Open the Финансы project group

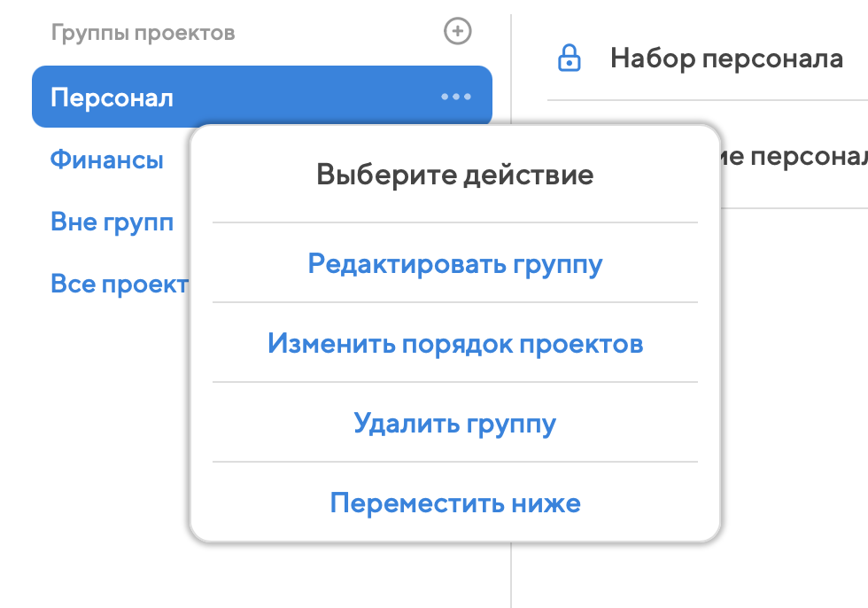pyautogui.click(x=107, y=160)
